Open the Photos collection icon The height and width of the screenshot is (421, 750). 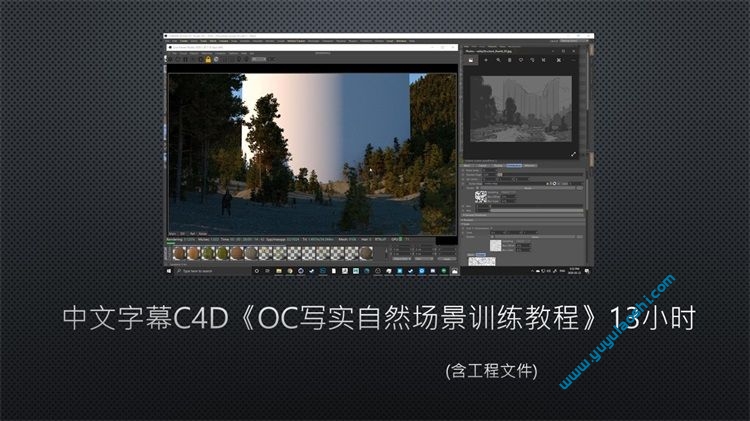point(471,60)
